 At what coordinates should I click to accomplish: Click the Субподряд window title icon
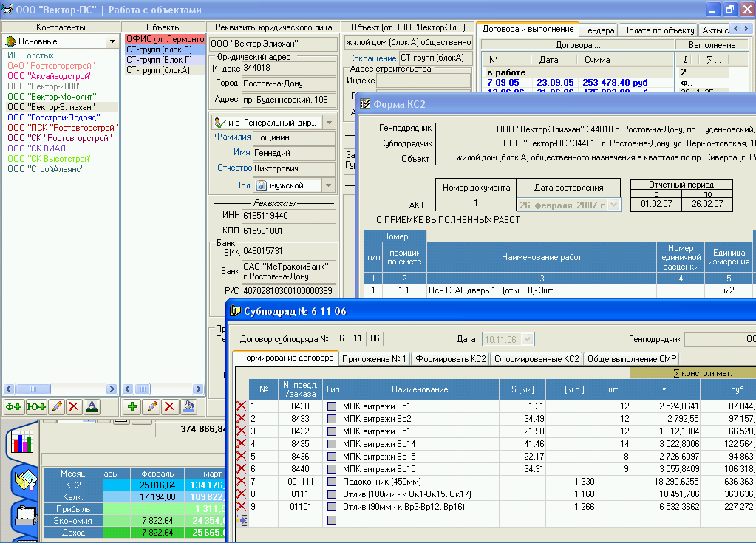(x=235, y=311)
